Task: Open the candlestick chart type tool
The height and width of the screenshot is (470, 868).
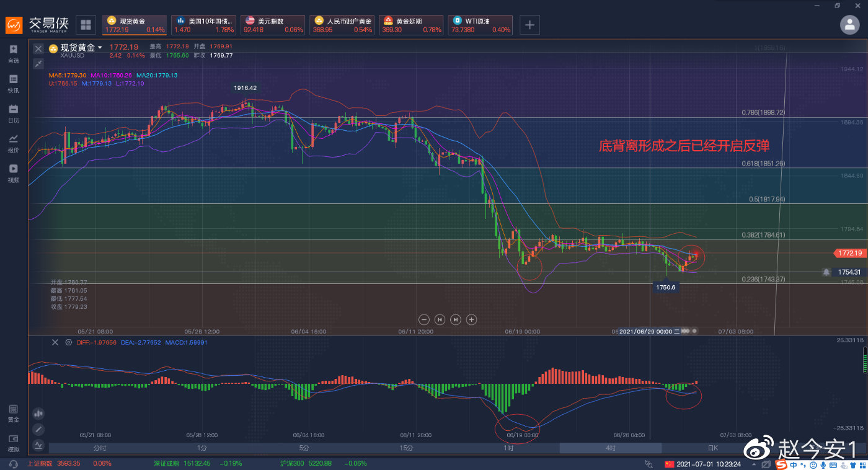Action: (38, 413)
